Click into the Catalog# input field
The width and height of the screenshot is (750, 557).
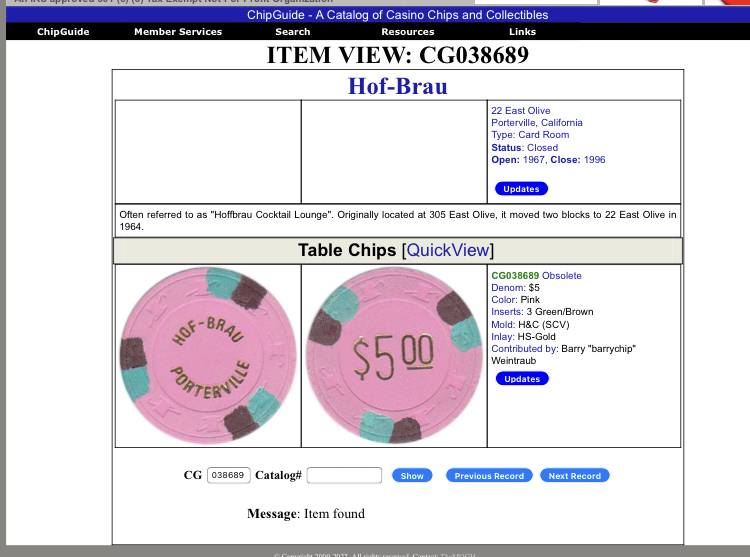(x=344, y=476)
